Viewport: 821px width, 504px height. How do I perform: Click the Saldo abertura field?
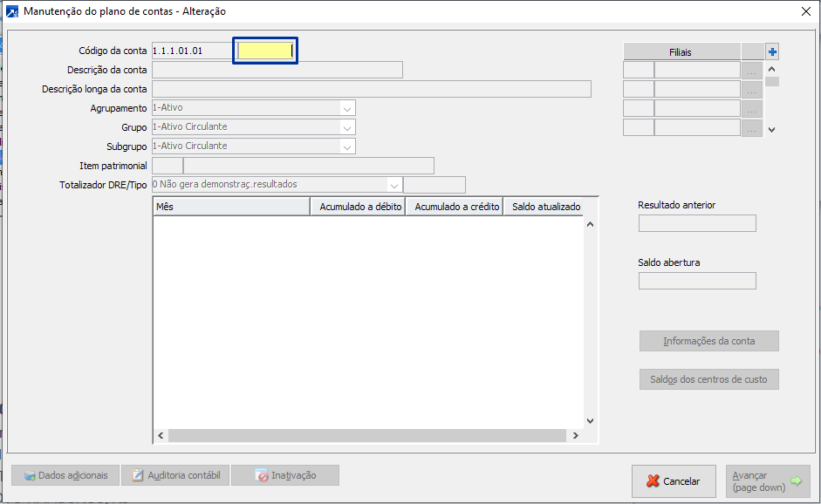pyautogui.click(x=697, y=281)
